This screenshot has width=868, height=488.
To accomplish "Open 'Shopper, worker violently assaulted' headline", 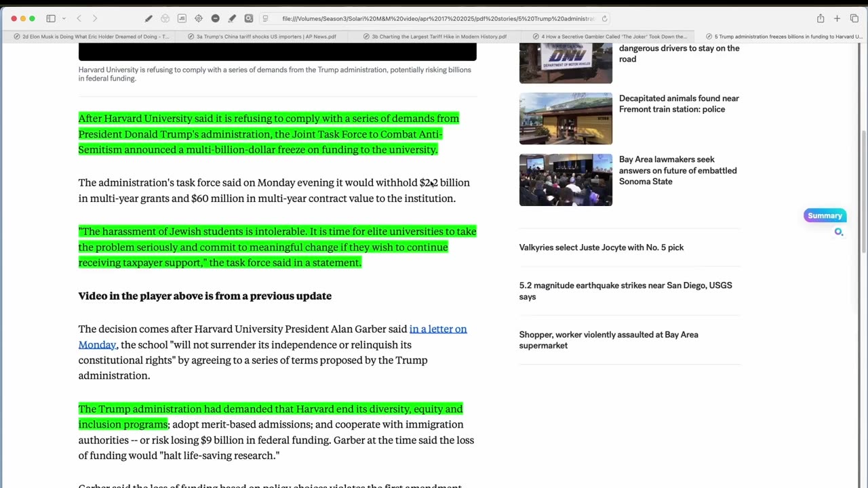I will point(608,340).
